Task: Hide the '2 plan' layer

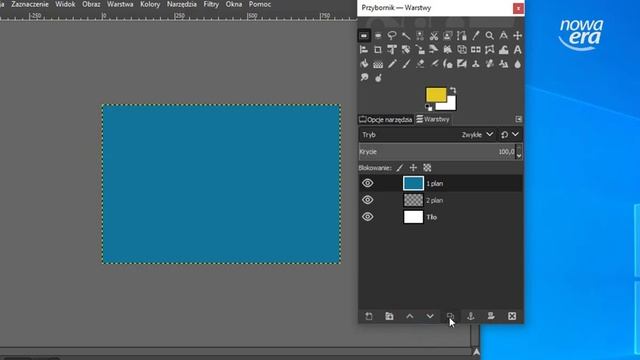Action: pos(367,200)
